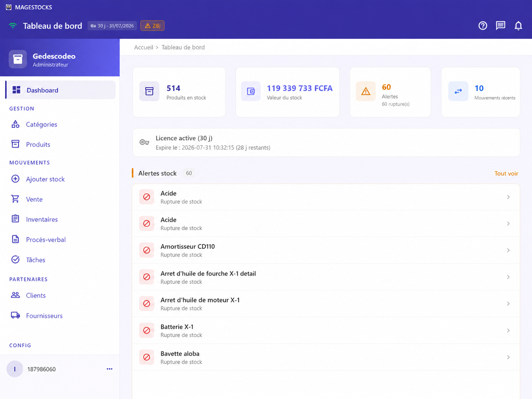Click the username 187986060
532x399 pixels.
click(42, 369)
